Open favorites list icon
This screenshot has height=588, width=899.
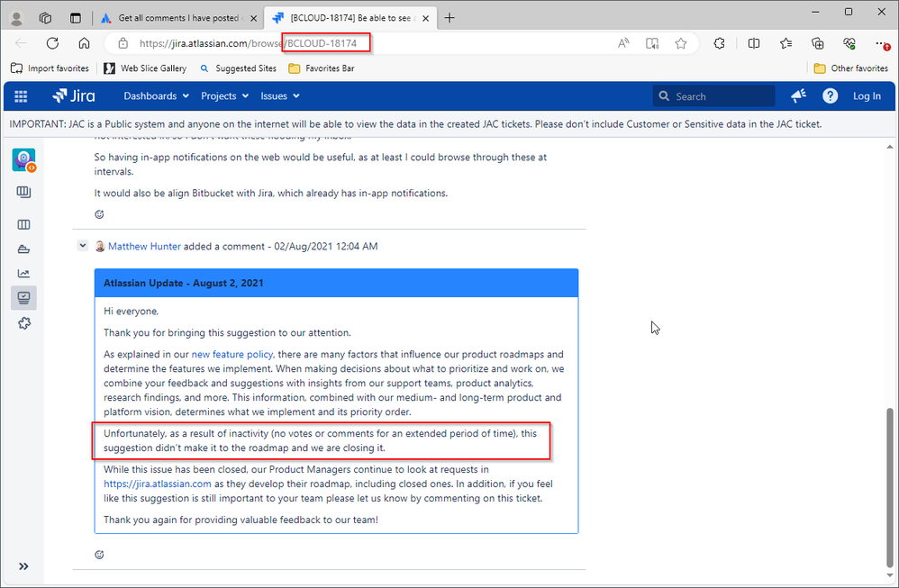pos(786,43)
